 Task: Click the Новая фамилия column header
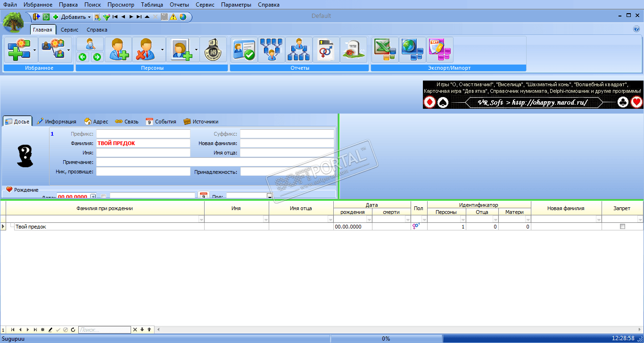[566, 208]
